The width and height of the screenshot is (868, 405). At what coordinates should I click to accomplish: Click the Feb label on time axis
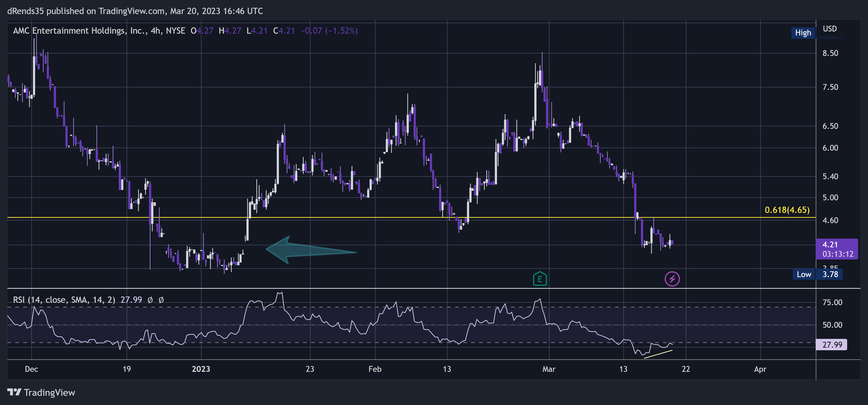tap(375, 369)
